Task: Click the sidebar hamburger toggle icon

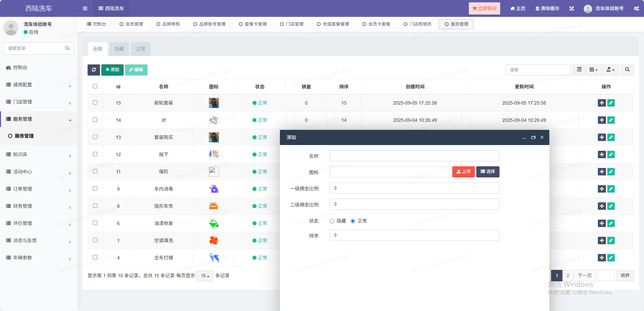Action: point(85,8)
